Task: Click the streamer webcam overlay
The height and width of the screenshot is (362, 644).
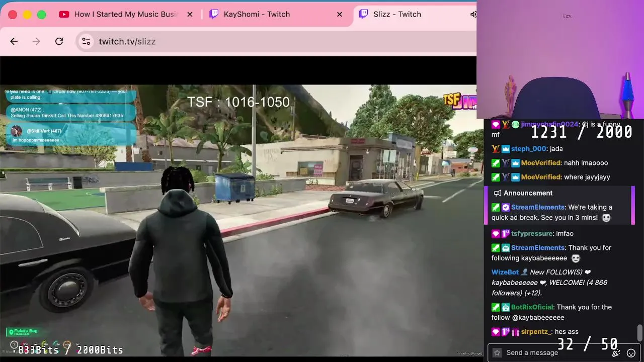Action: pyautogui.click(x=560, y=59)
